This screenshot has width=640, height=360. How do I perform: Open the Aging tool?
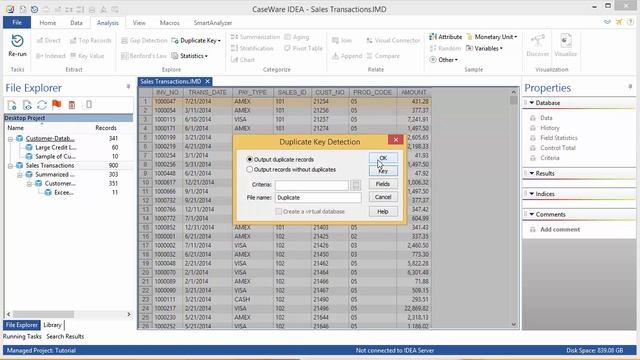297,37
